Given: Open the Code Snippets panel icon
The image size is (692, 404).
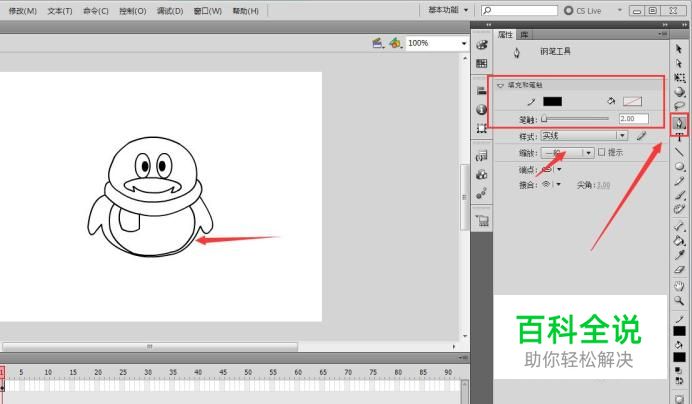Looking at the screenshot, I should (482, 156).
